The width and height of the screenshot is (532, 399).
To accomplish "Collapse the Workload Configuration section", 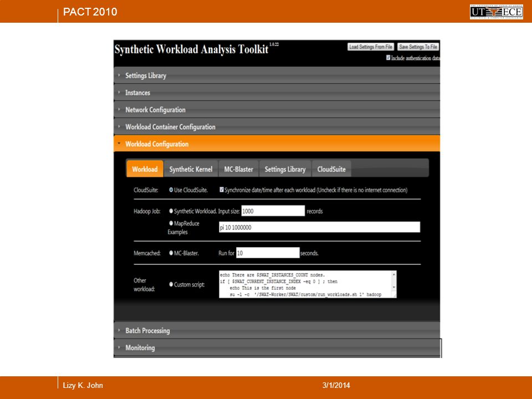I will (x=277, y=144).
